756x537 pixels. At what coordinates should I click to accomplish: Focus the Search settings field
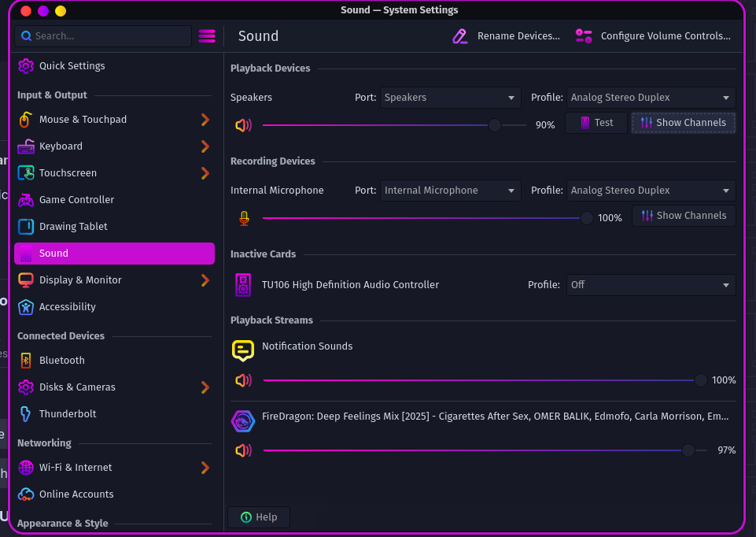(x=103, y=36)
